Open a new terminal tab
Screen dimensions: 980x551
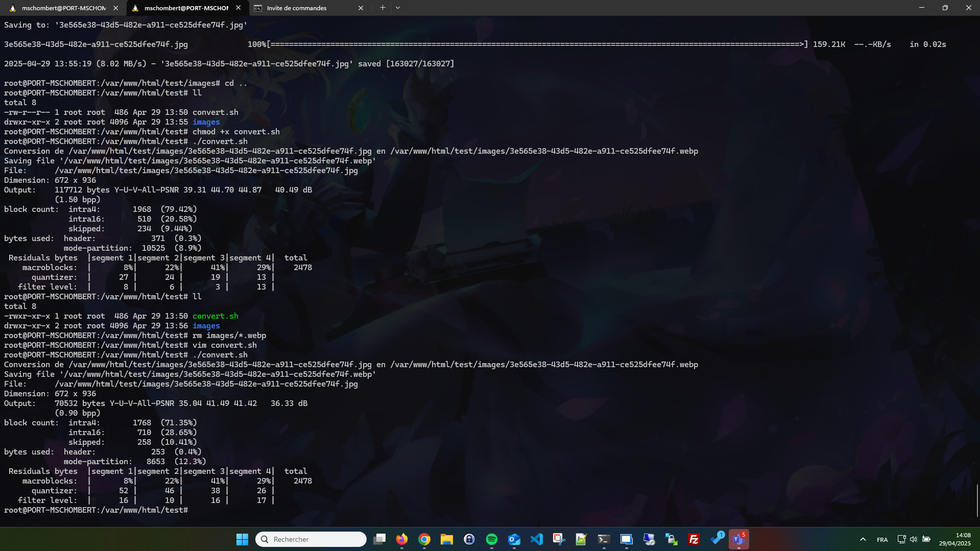383,8
